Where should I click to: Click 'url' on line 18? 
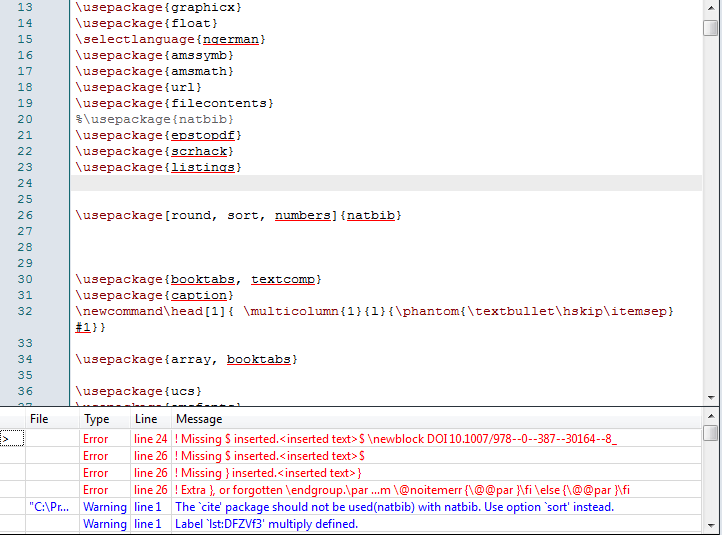[183, 87]
